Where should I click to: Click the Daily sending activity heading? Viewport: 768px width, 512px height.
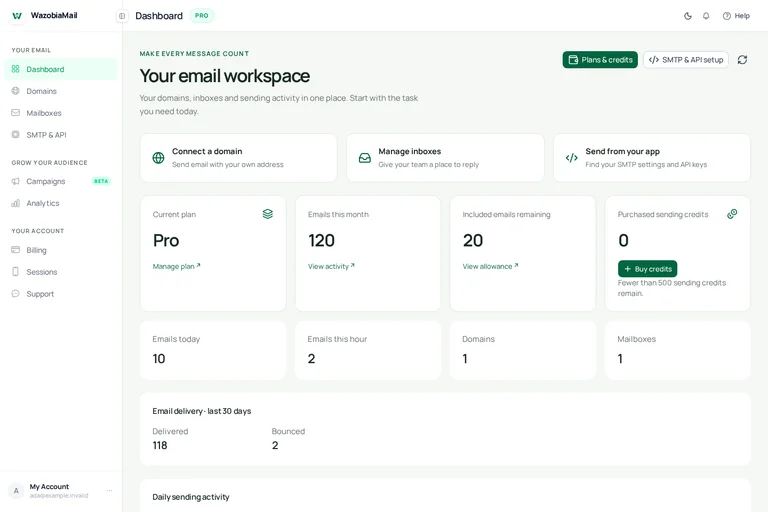[191, 497]
